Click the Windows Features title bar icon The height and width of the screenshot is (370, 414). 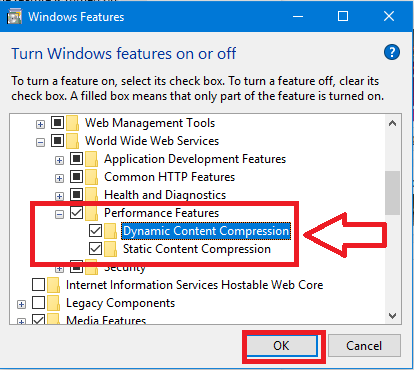pos(14,17)
